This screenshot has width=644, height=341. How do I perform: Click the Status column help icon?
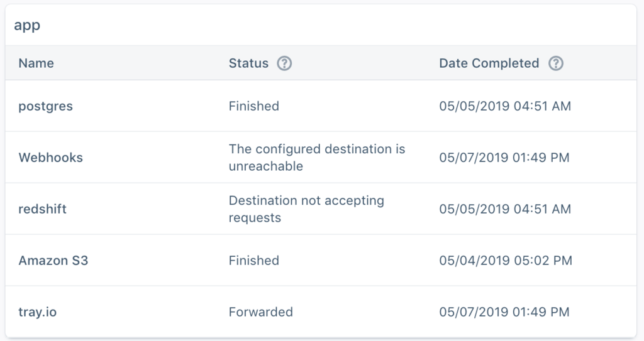(284, 63)
